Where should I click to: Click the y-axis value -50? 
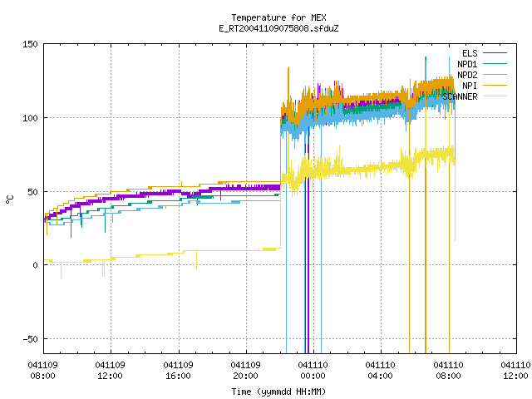pyautogui.click(x=30, y=339)
